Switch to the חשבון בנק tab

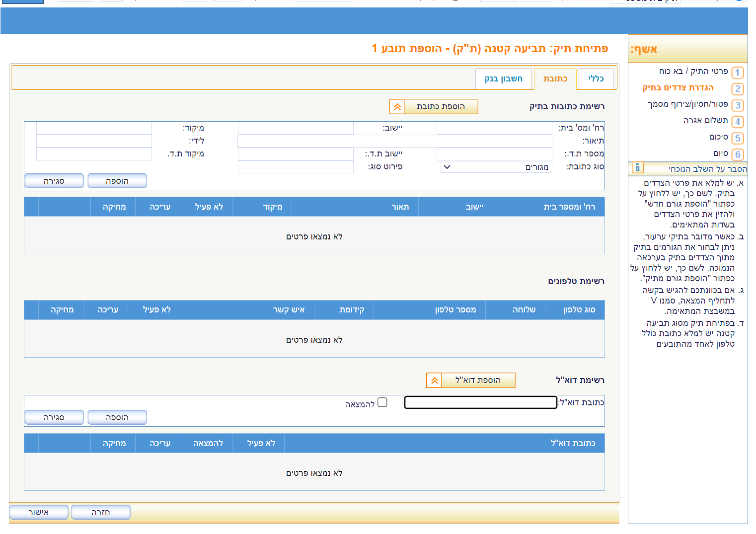point(503,78)
